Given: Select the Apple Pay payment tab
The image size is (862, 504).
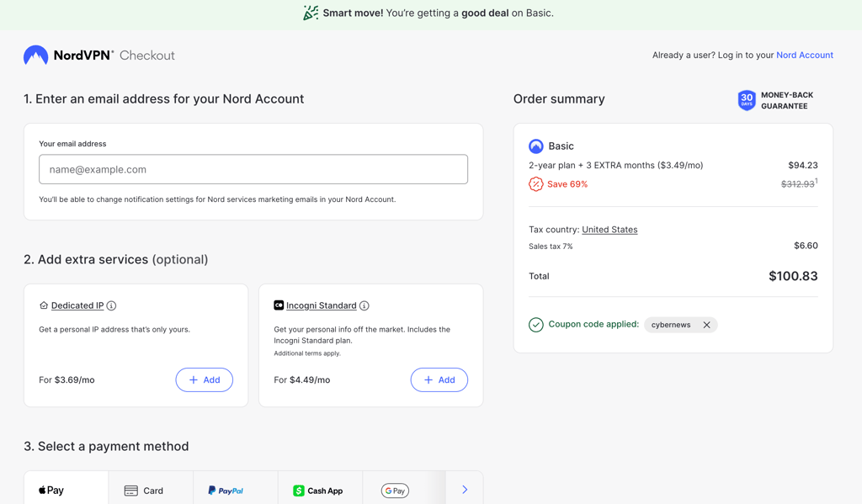Looking at the screenshot, I should click(x=66, y=489).
